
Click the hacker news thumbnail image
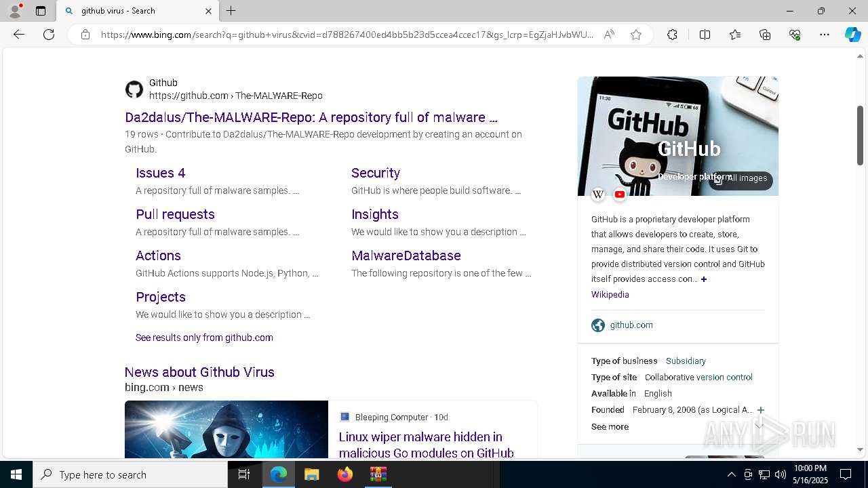[x=226, y=430]
